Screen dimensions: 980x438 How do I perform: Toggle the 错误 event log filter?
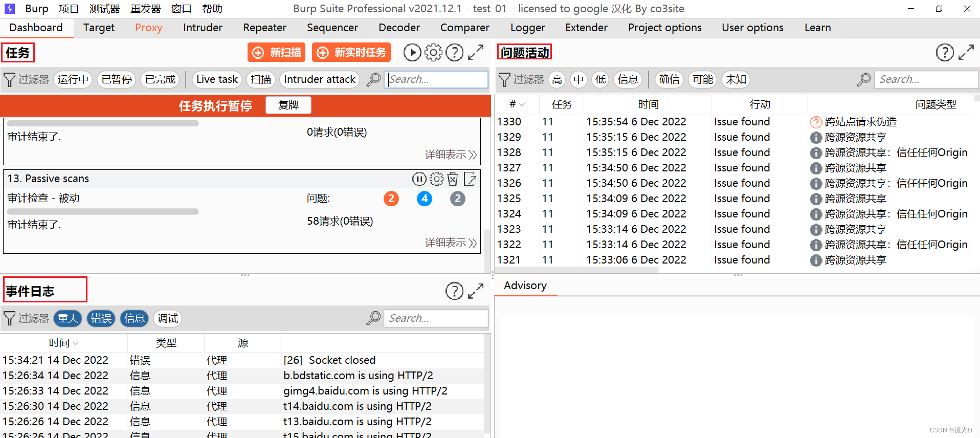click(x=101, y=318)
